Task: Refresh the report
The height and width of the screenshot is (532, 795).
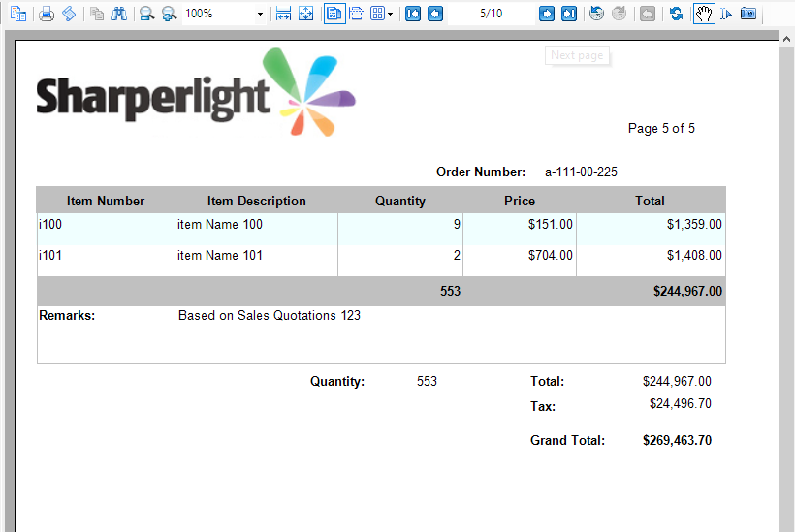Action: (x=676, y=14)
